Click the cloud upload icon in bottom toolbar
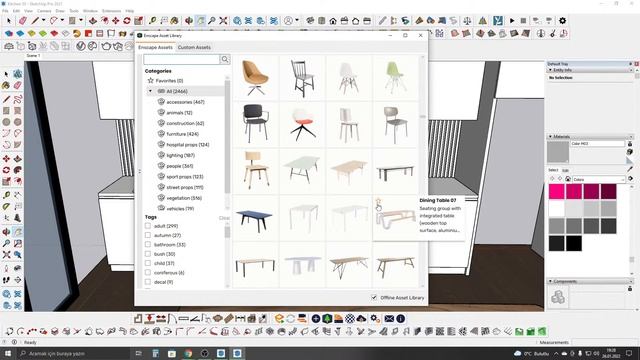 point(361,318)
